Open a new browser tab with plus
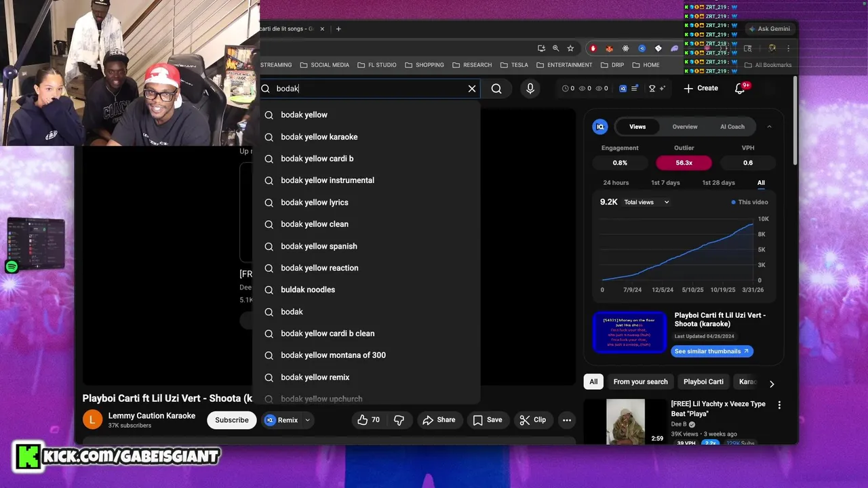868x488 pixels. (x=338, y=28)
